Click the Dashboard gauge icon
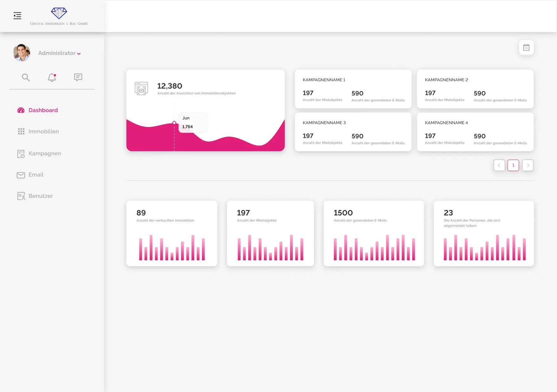Image resolution: width=557 pixels, height=392 pixels. pos(21,110)
